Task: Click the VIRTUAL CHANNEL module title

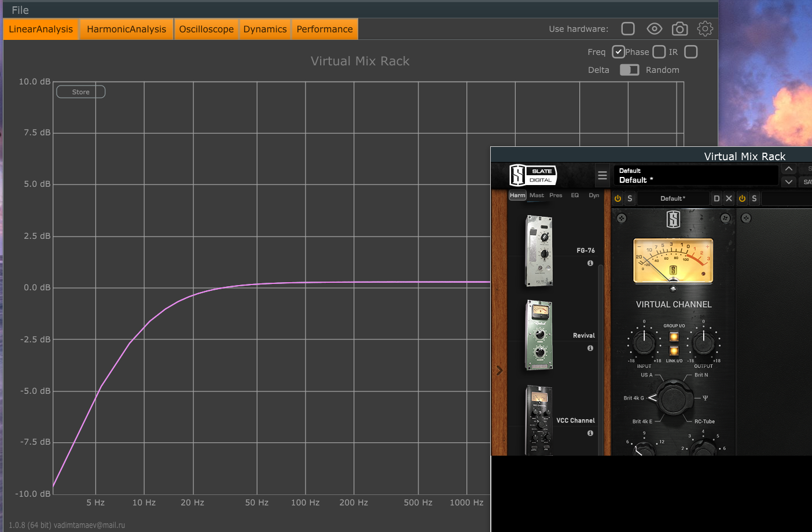Action: [x=674, y=304]
